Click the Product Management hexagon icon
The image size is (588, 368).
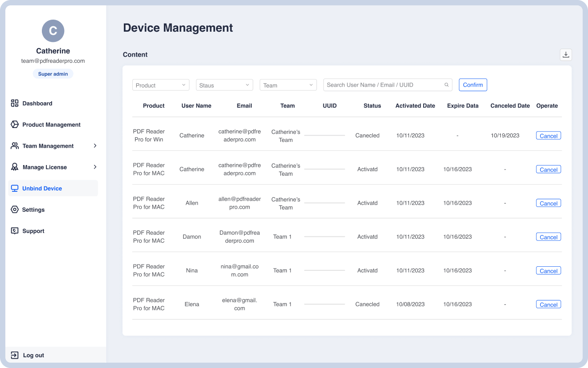15,124
